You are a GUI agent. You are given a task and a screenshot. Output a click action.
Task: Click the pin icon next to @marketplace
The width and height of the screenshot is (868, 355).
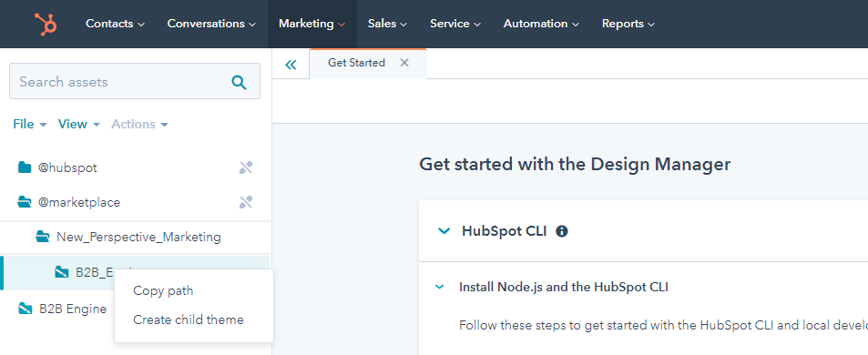tap(246, 202)
